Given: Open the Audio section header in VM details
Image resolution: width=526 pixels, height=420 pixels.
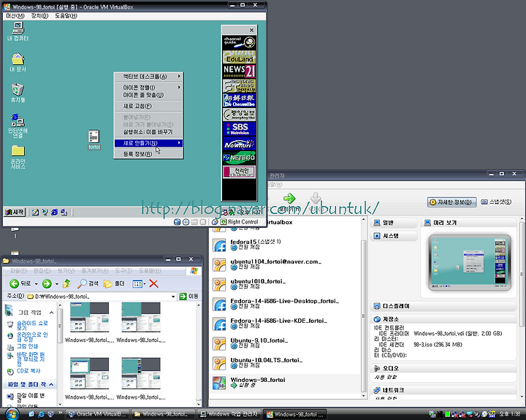Looking at the screenshot, I should click(444, 368).
